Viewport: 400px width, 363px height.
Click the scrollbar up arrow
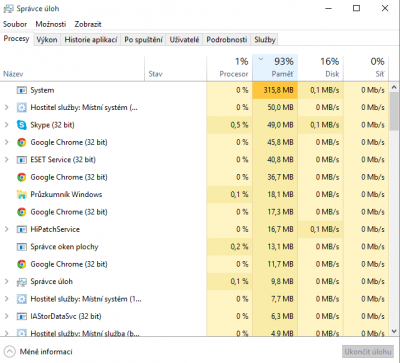tap(394, 87)
